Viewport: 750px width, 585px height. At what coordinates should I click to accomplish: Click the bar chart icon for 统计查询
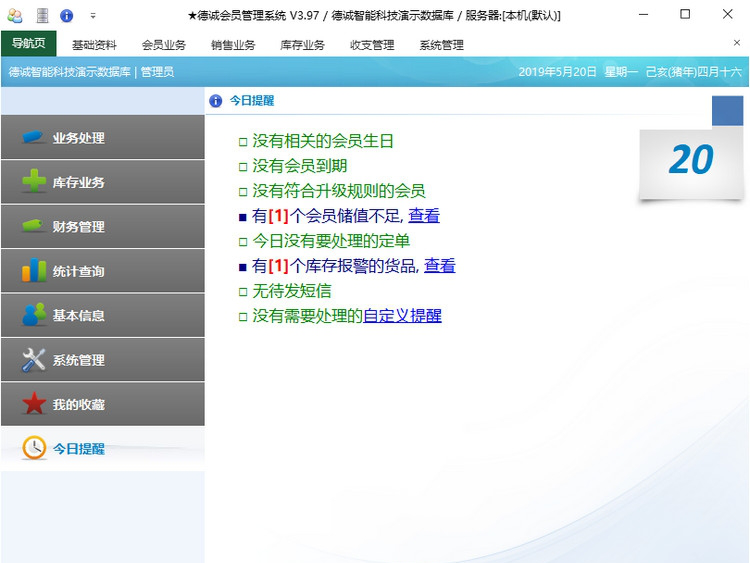pos(34,270)
